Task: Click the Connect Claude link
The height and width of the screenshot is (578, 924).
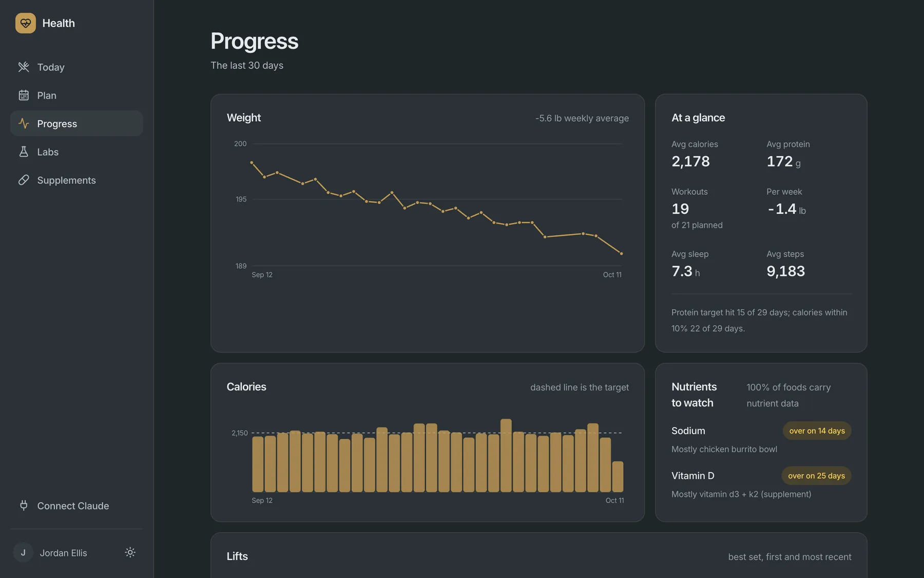Action: click(x=76, y=506)
